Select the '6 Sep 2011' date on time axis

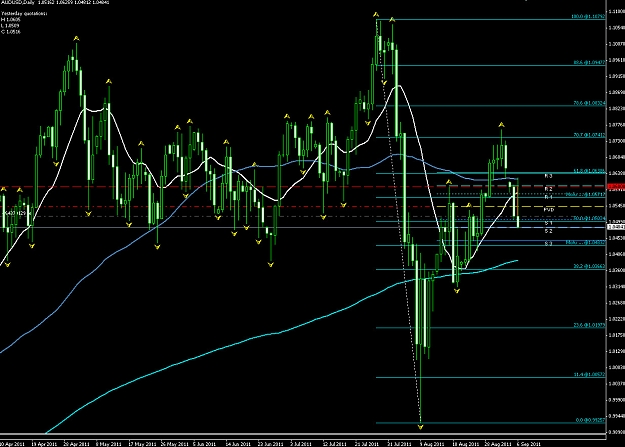pos(529,444)
